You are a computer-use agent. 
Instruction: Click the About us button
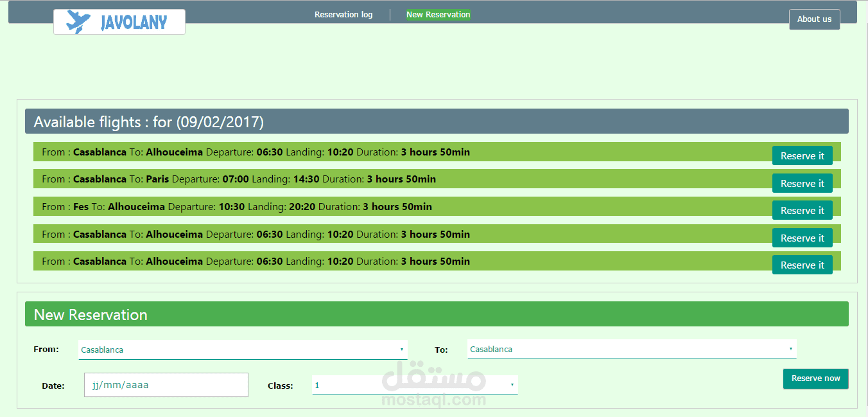tap(814, 19)
